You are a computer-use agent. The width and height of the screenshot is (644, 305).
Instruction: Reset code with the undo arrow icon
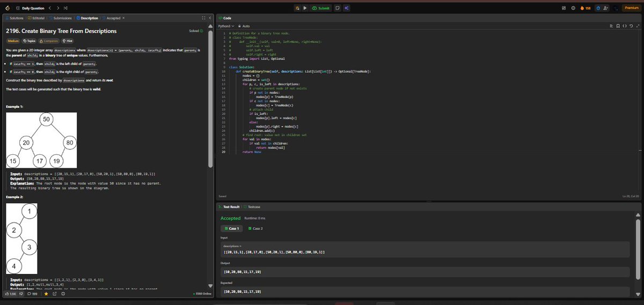(x=632, y=26)
